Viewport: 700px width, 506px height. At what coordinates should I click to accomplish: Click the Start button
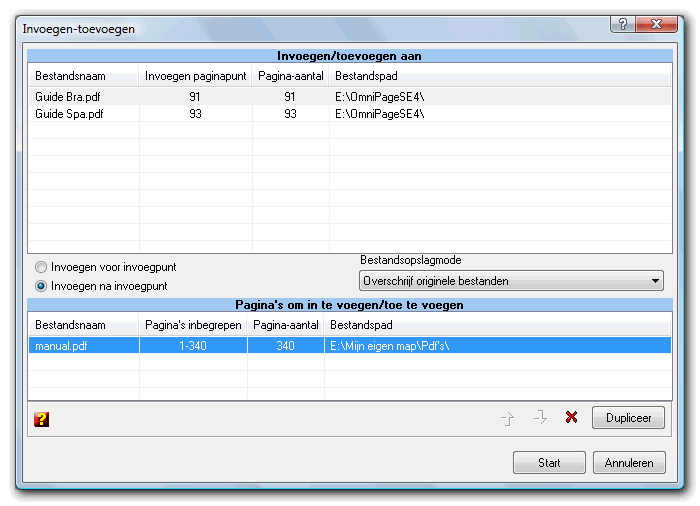point(549,463)
